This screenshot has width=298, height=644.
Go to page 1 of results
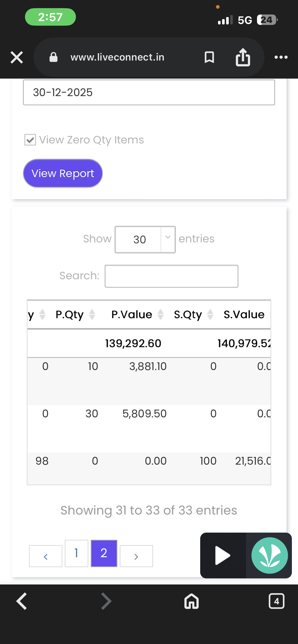pyautogui.click(x=76, y=553)
